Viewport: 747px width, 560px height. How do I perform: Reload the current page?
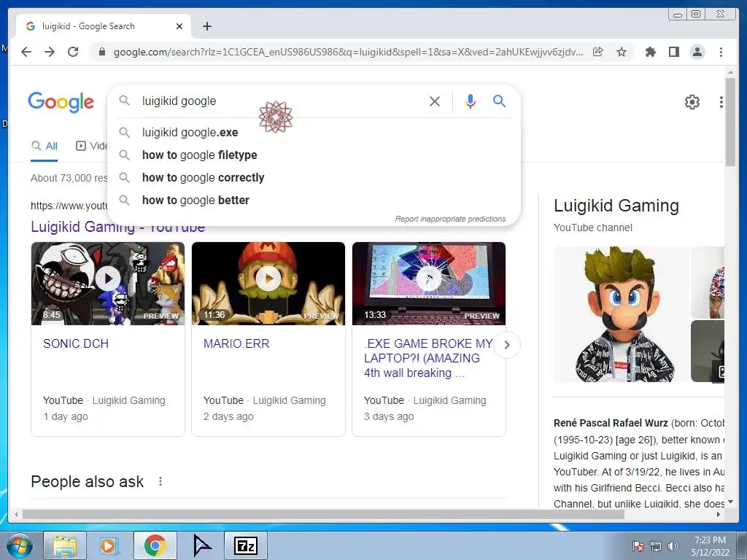point(73,52)
